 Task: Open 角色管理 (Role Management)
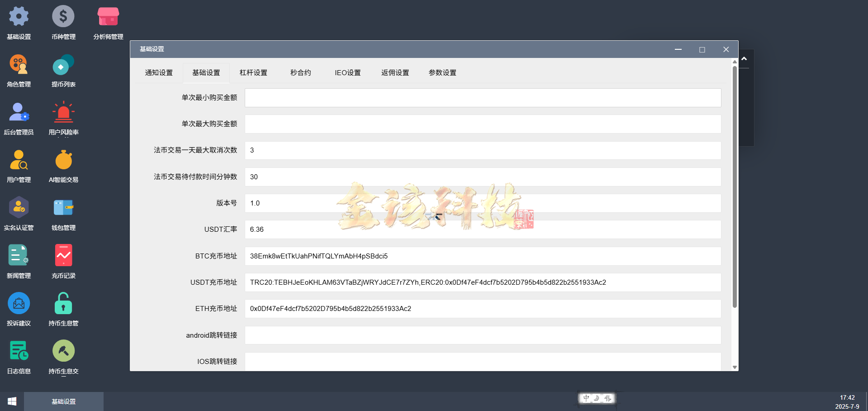tap(19, 70)
